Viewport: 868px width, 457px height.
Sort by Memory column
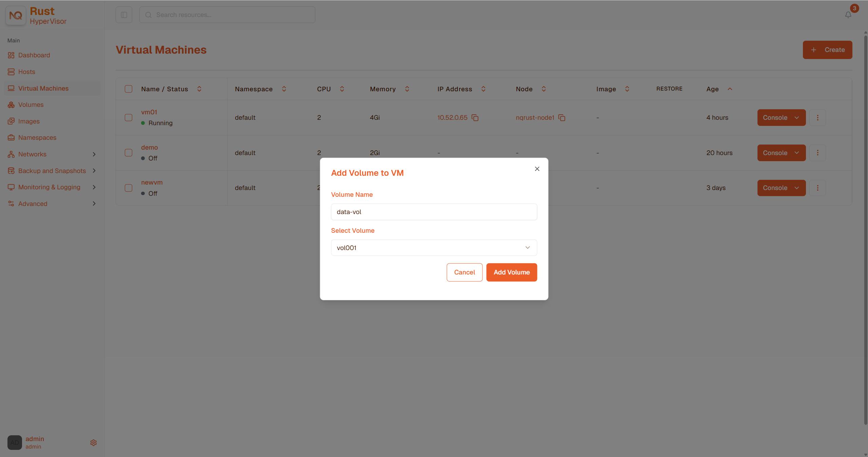(x=407, y=89)
